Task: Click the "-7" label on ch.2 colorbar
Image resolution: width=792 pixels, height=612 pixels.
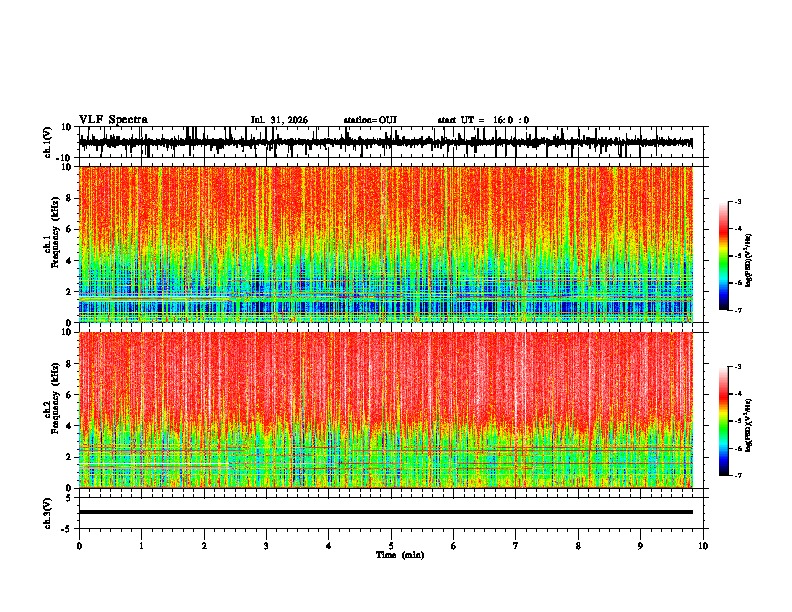Action: point(738,475)
